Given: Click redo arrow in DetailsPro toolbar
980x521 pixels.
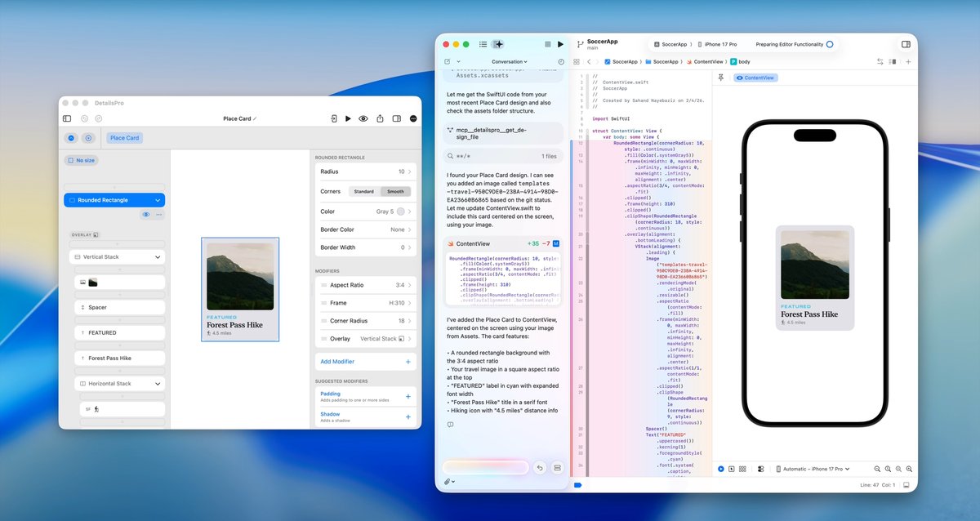Looking at the screenshot, I should 98,118.
